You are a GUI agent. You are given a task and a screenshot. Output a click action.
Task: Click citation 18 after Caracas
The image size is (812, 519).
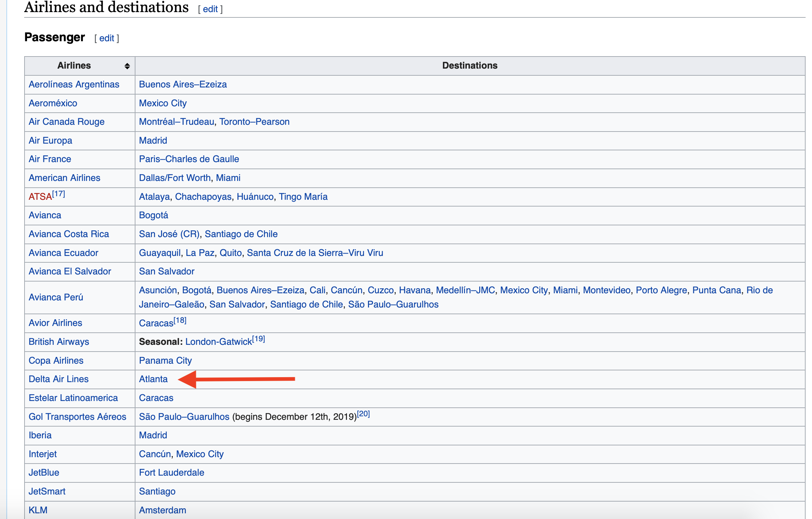coord(180,320)
